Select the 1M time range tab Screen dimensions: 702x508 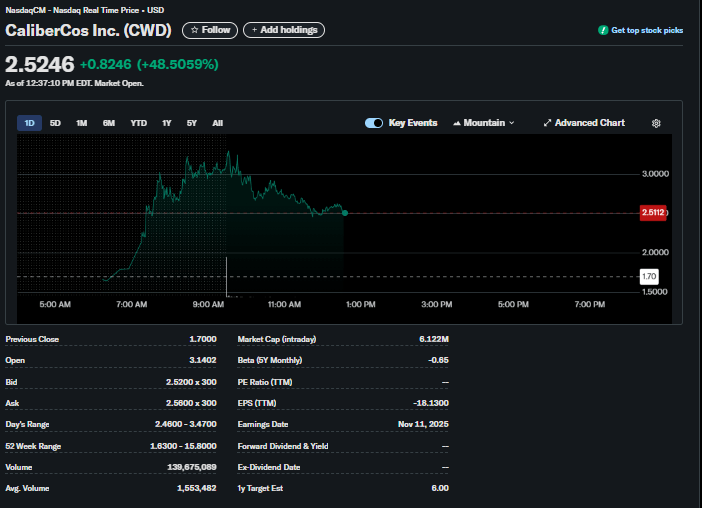81,123
